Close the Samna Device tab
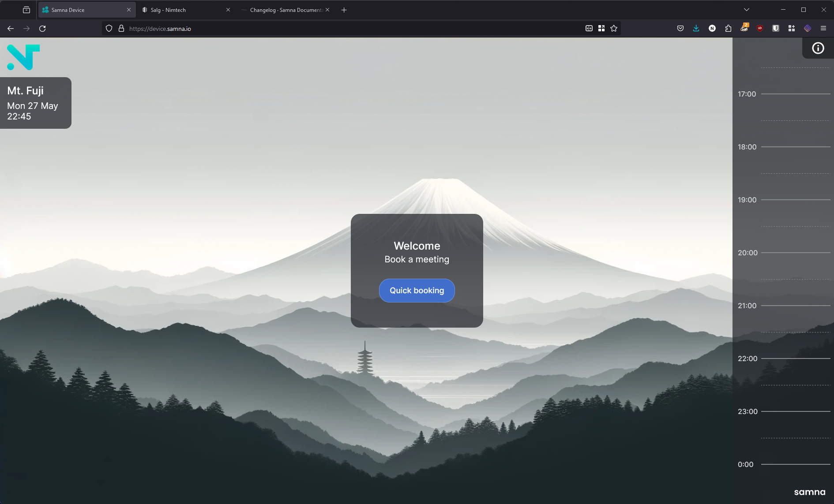Viewport: 834px width, 504px height. coord(129,10)
